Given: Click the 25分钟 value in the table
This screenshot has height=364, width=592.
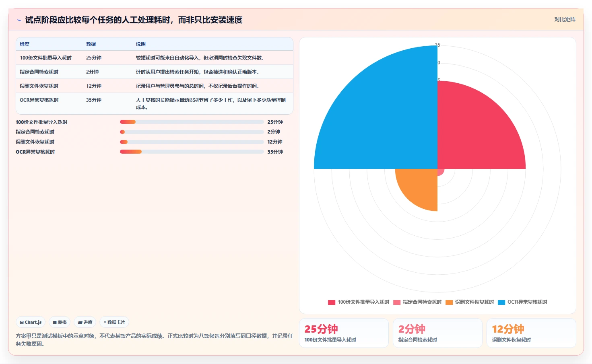Looking at the screenshot, I should [94, 58].
